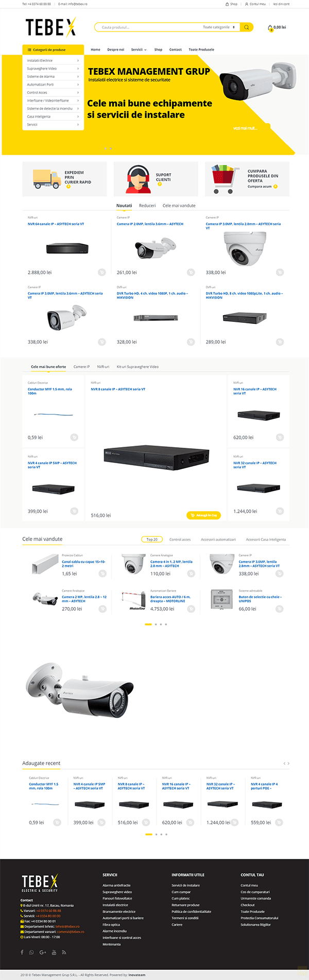Click the yellow search magnifier button

247,27
